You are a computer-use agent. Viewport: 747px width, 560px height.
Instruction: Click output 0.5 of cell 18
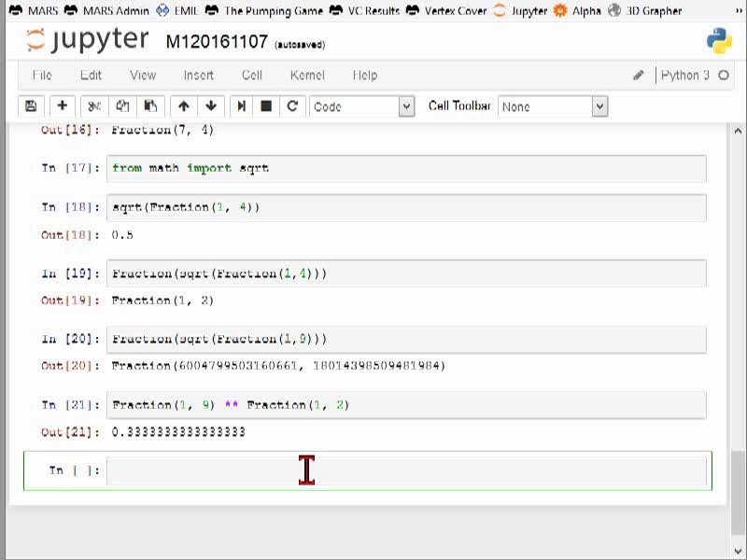(x=122, y=235)
